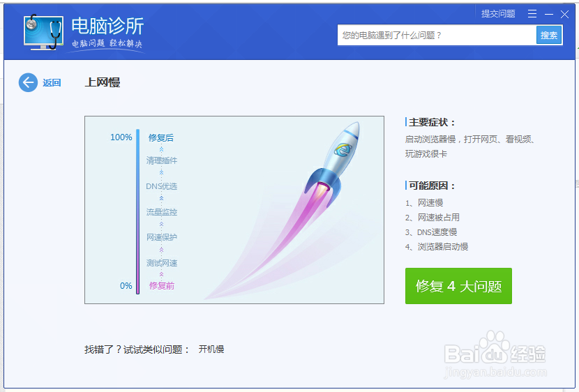The height and width of the screenshot is (392, 579).
Task: Close the 电脑诊所 window
Action: (564, 15)
